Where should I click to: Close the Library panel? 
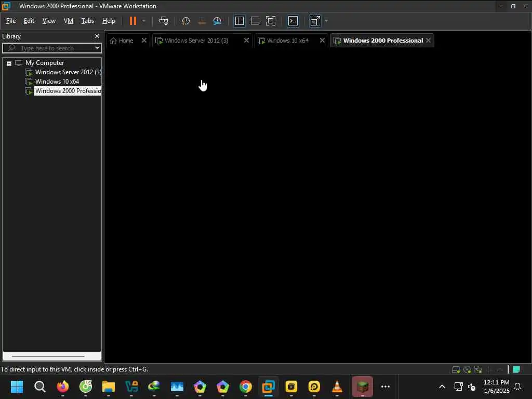(x=97, y=36)
